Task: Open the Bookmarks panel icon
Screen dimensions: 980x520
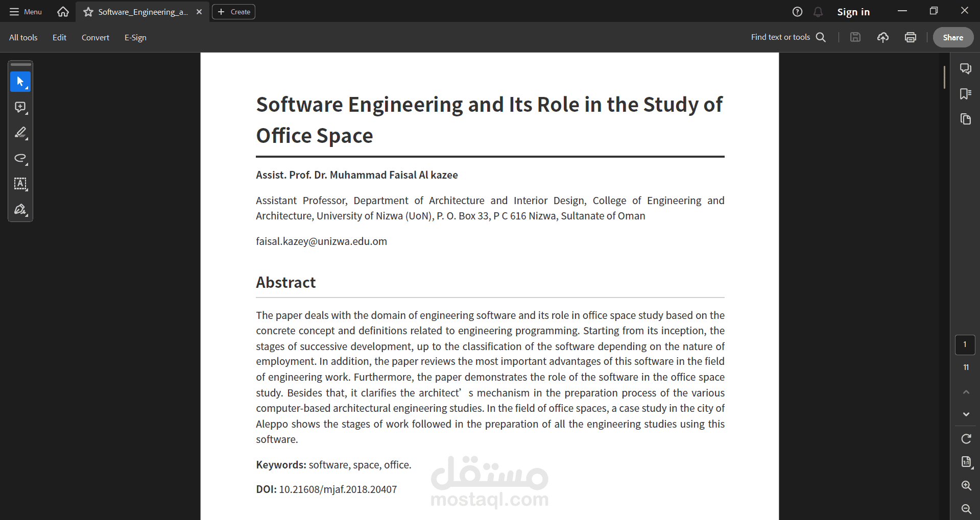Action: coord(965,94)
